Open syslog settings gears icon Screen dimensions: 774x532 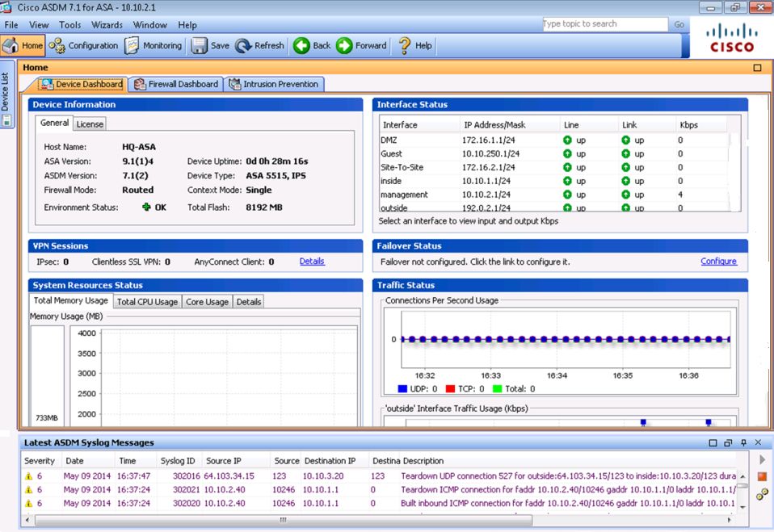[761, 495]
